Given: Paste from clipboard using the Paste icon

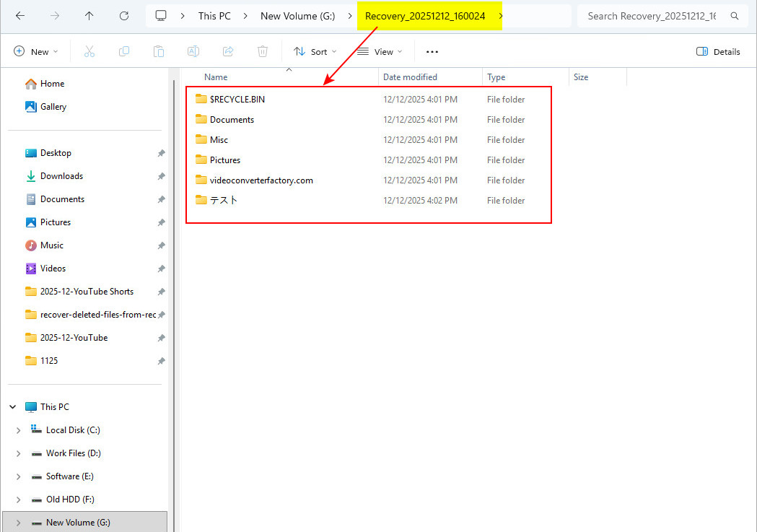Looking at the screenshot, I should 158,51.
